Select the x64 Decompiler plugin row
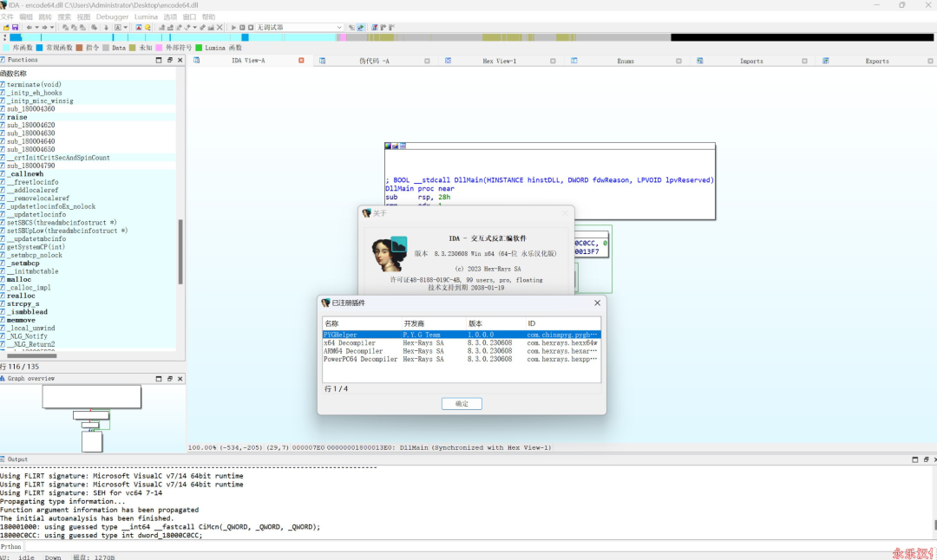937x560 pixels. click(x=462, y=343)
